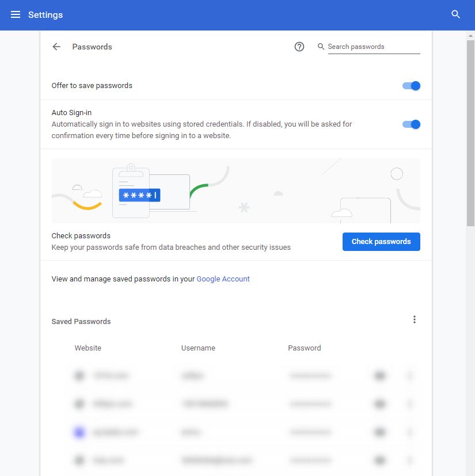The image size is (475, 476).
Task: Click the Settings title text
Action: click(x=45, y=14)
